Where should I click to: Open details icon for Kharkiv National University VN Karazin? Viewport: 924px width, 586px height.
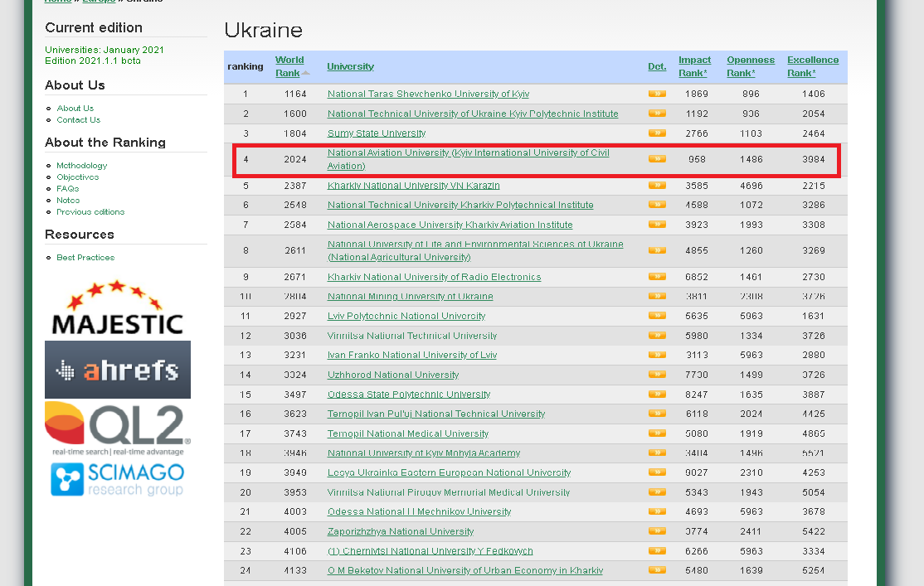tap(657, 186)
